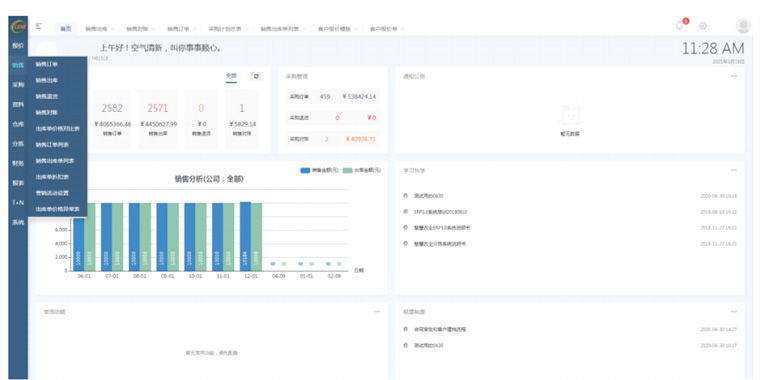The height and width of the screenshot is (380, 760).
Task: Select 出库单价格对比表 in the submenu
Action: click(58, 128)
